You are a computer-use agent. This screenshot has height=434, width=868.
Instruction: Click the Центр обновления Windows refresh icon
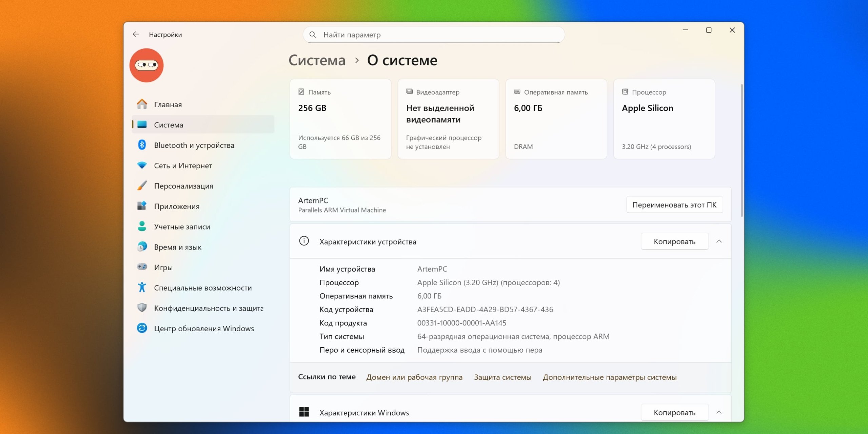(142, 328)
